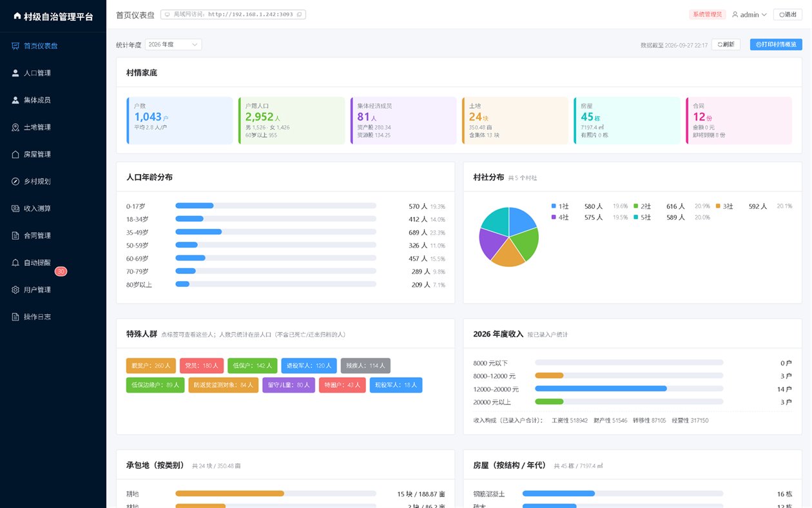Open 收入测算 from the sidebar

click(53, 209)
